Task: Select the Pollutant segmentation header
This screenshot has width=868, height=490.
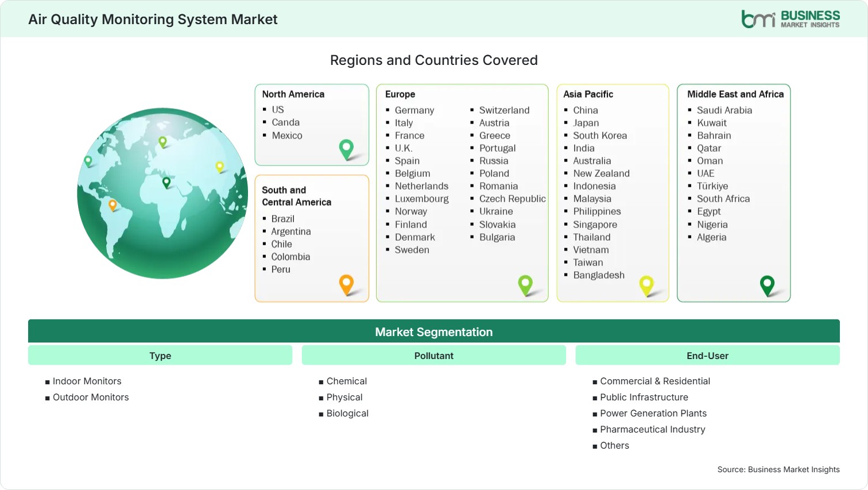Action: pyautogui.click(x=434, y=356)
